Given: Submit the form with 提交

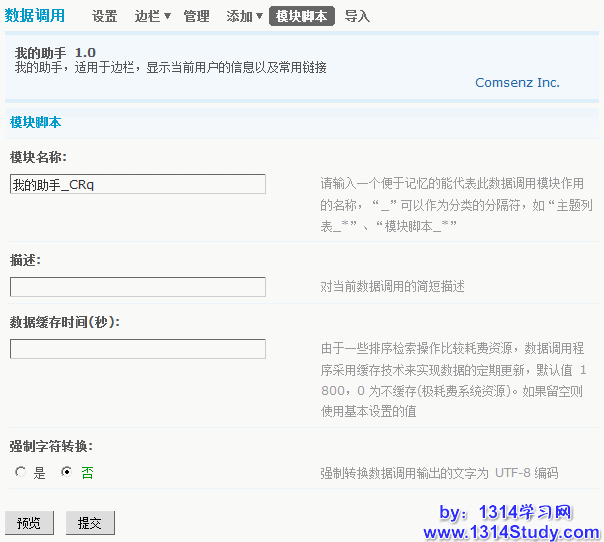Looking at the screenshot, I should click(x=90, y=522).
